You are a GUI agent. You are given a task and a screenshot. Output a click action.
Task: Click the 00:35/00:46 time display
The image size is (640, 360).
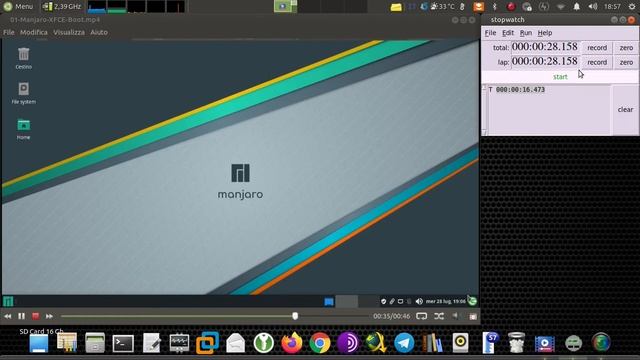tap(391, 316)
